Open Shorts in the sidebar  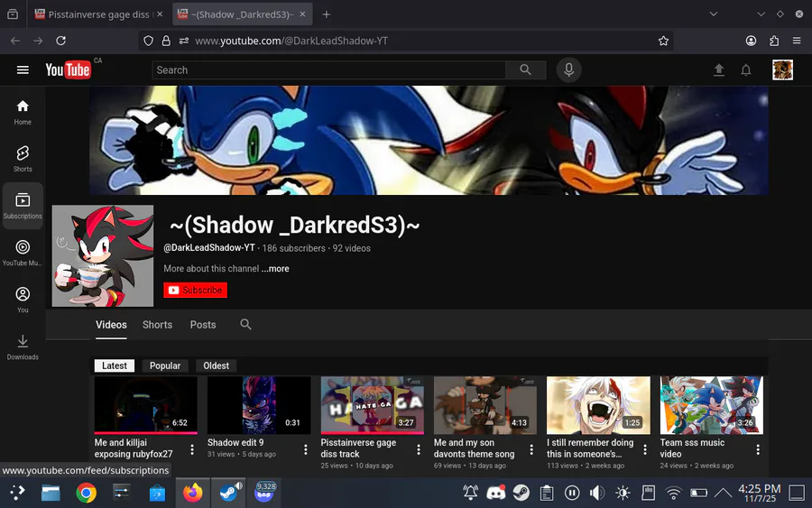(x=23, y=159)
